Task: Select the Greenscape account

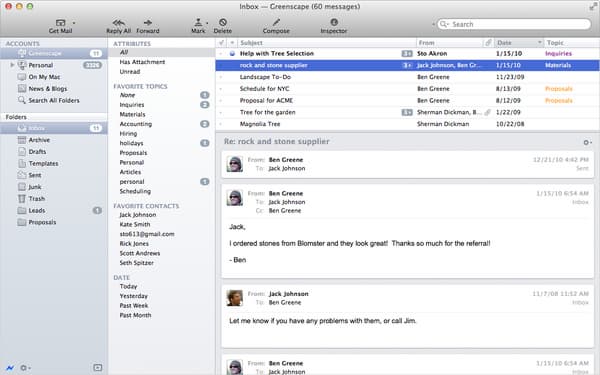Action: [x=54, y=53]
